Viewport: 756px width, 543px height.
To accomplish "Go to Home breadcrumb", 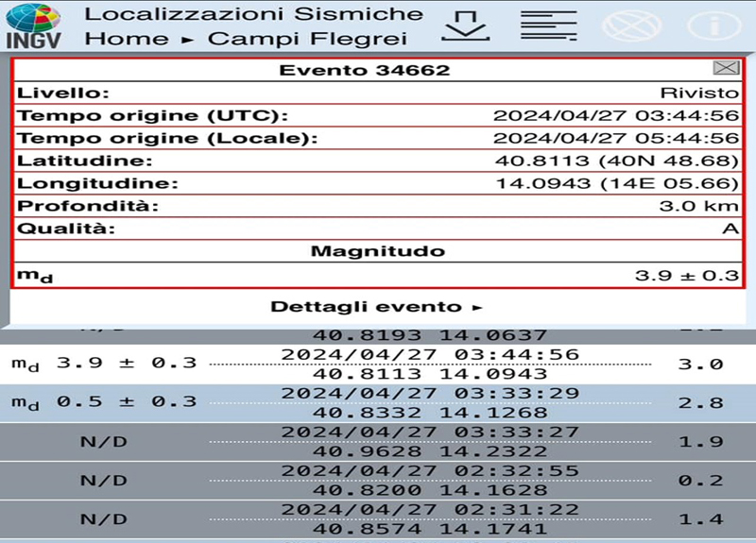I will (x=127, y=39).
